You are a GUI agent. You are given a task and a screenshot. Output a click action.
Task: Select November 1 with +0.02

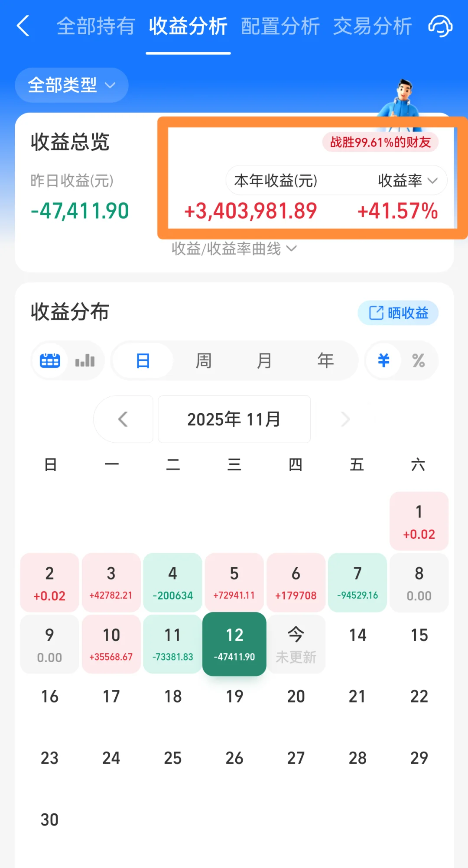pos(419,521)
